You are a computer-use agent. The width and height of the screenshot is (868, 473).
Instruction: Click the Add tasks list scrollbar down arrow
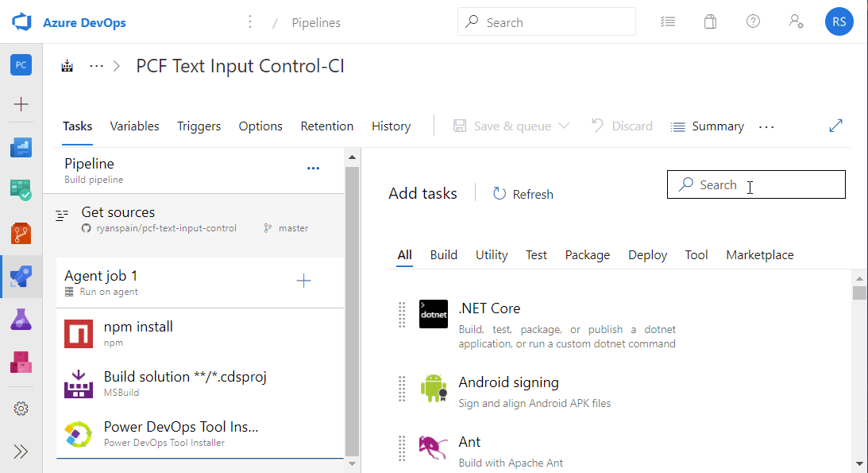(x=859, y=463)
